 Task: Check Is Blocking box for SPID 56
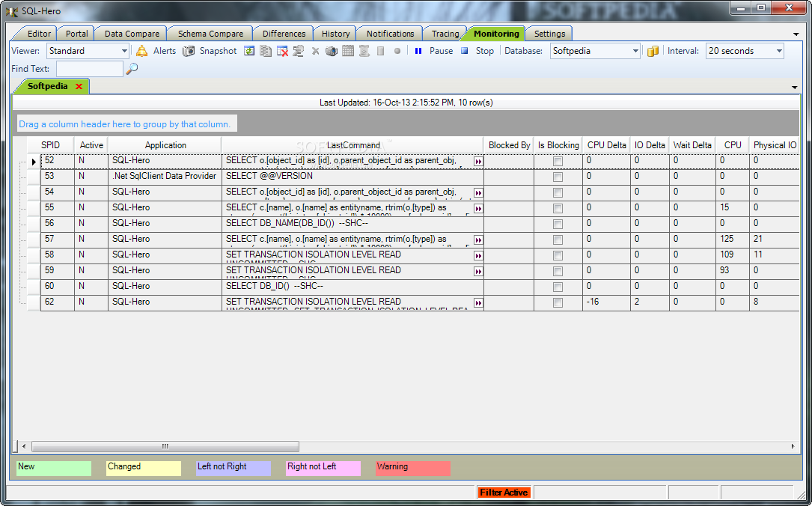click(x=558, y=225)
